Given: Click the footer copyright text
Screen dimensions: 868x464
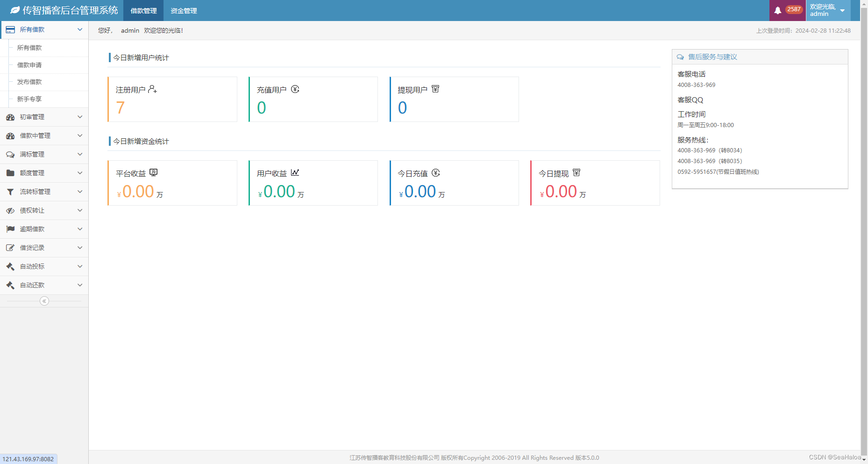Looking at the screenshot, I should pos(474,458).
